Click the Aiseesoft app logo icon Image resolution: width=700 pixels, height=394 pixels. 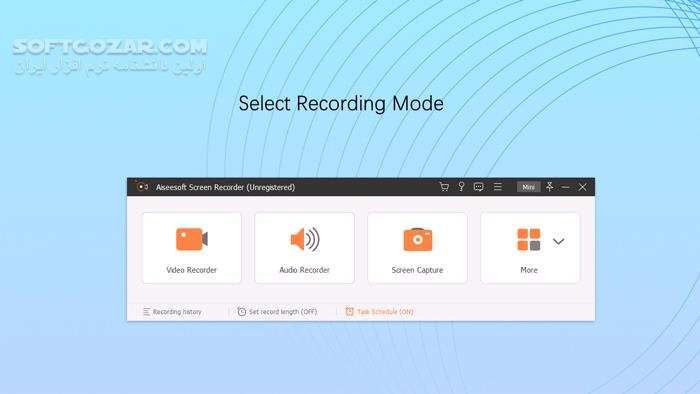[142, 187]
